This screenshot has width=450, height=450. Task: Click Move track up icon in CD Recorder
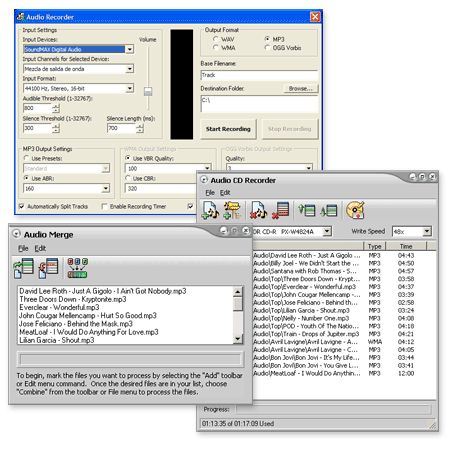(307, 211)
